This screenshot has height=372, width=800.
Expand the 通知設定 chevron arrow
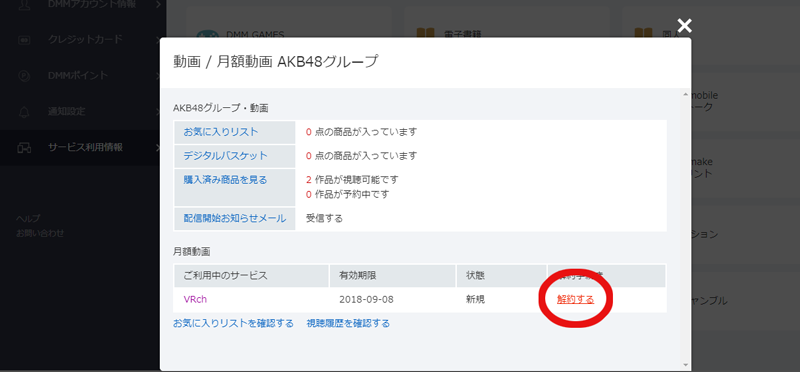pyautogui.click(x=158, y=112)
